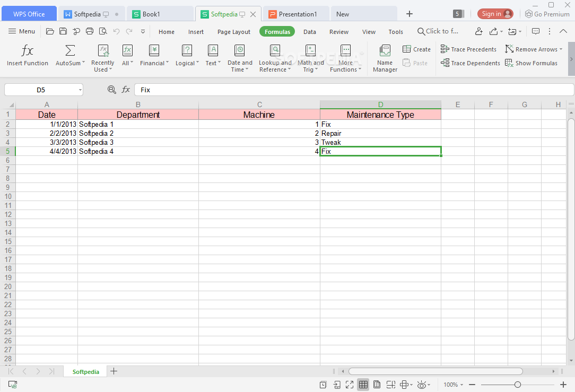This screenshot has height=392, width=575.
Task: Open Financial functions
Action: point(154,55)
